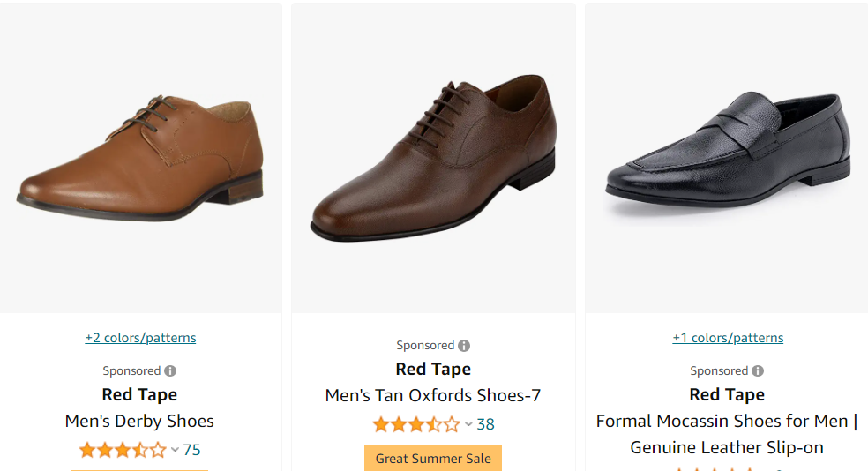868x471 pixels.
Task: Click the Great Summer Sale badge
Action: 433,458
